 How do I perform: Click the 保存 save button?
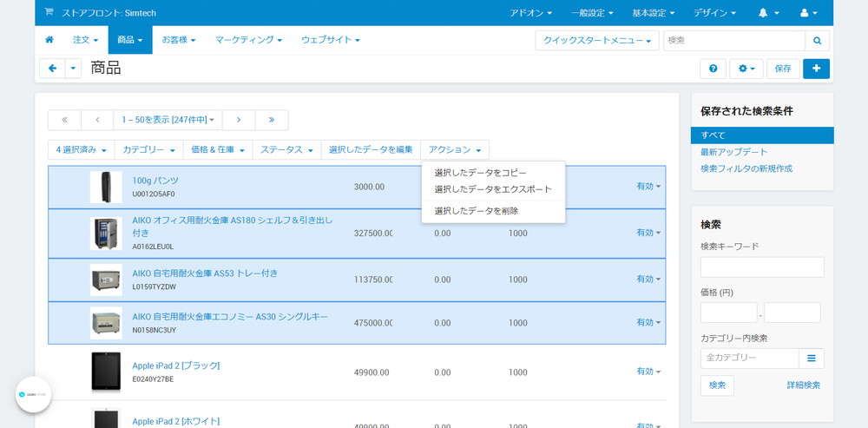[783, 69]
